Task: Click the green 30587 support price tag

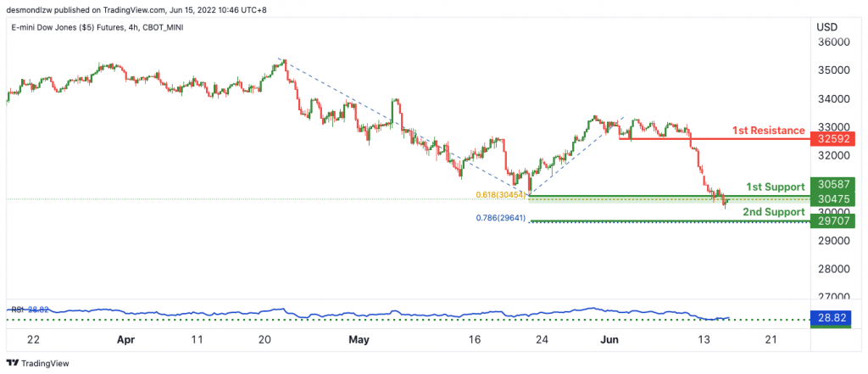Action: pyautogui.click(x=832, y=185)
